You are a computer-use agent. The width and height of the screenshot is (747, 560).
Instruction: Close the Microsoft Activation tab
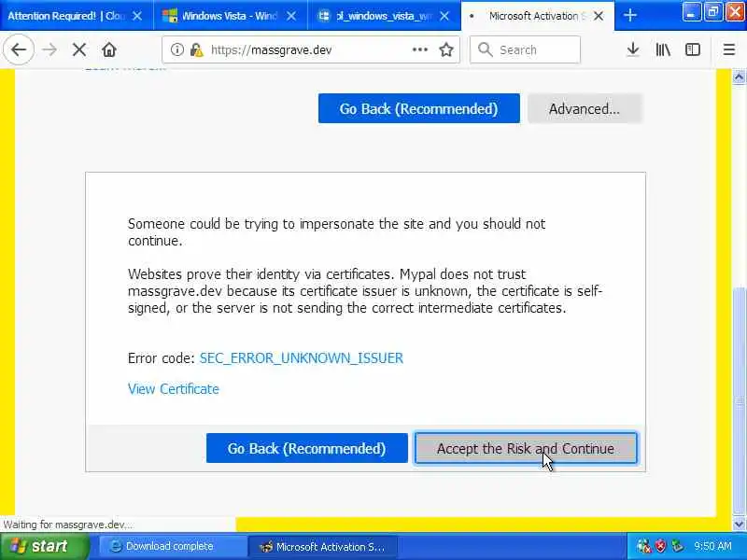(x=599, y=16)
